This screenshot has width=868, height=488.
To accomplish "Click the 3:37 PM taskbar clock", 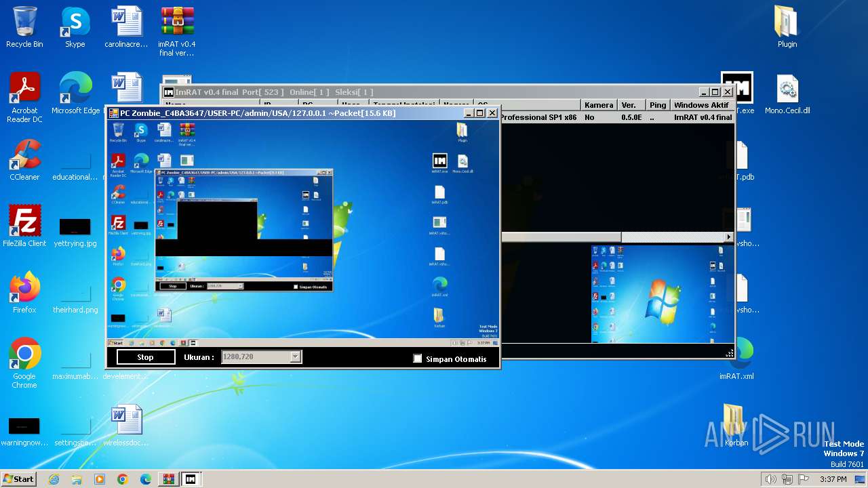I will coord(833,479).
